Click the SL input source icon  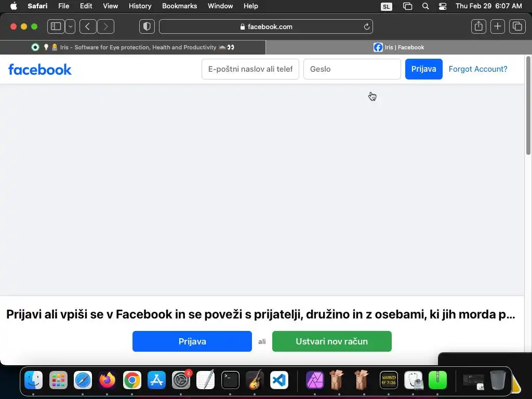(387, 6)
